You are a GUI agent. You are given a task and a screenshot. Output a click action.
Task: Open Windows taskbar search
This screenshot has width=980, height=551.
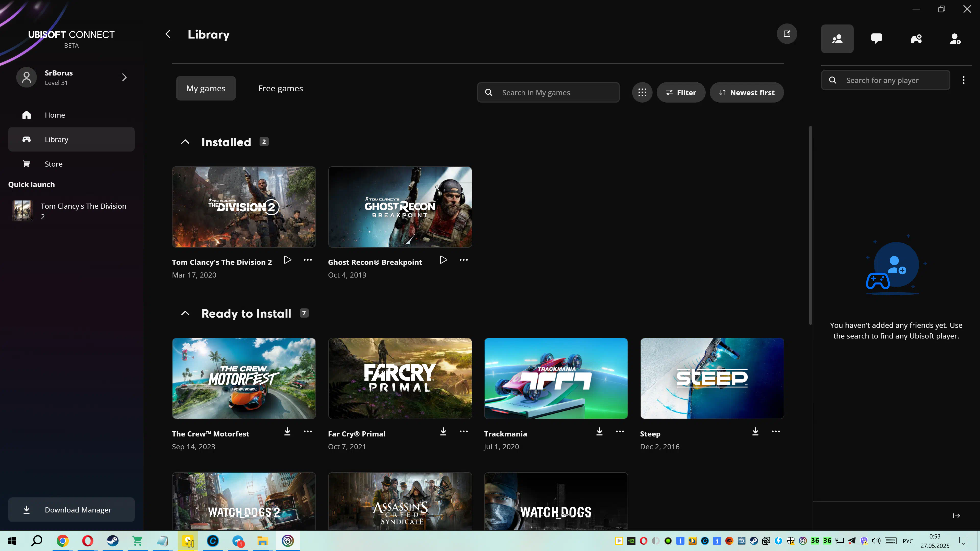coord(37,541)
